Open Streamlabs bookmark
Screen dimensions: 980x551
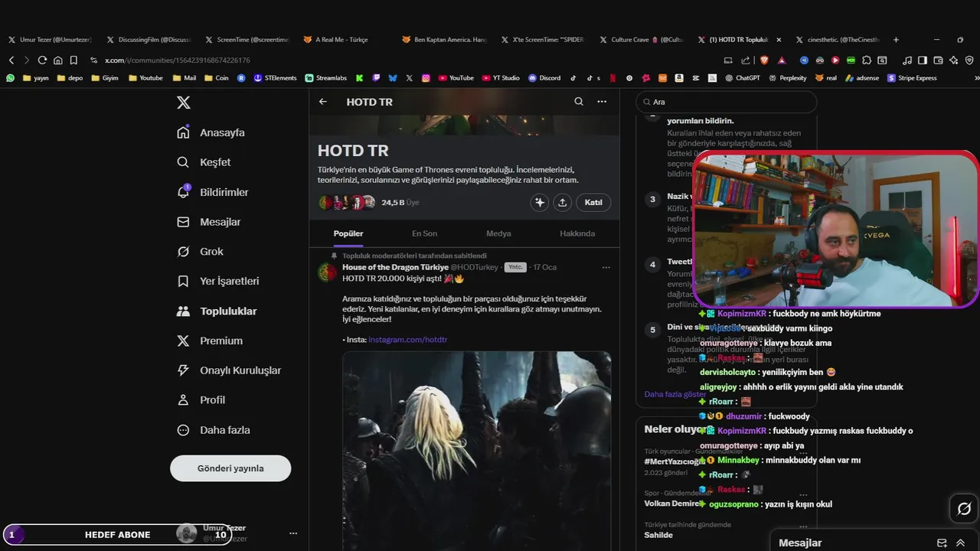point(325,77)
